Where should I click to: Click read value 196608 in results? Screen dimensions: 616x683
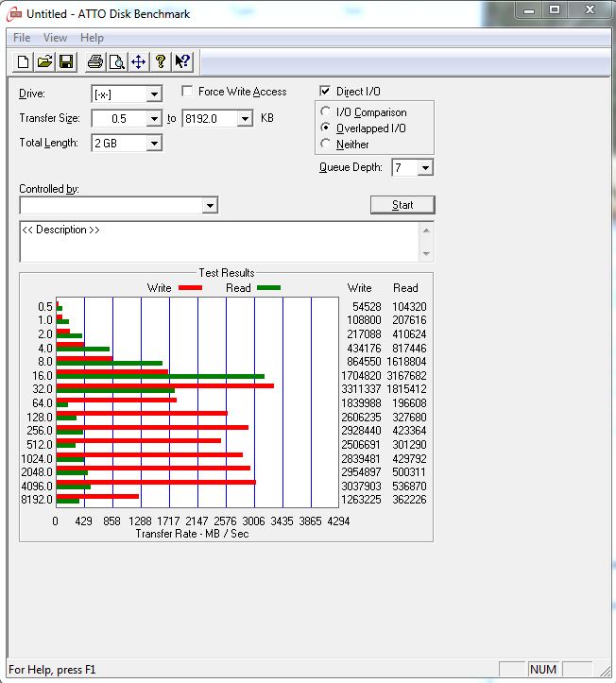[x=409, y=403]
